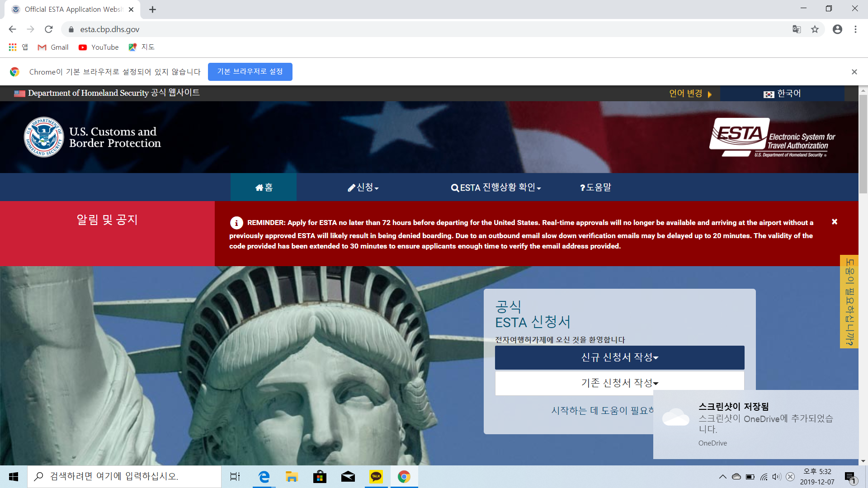The height and width of the screenshot is (488, 868).
Task: Open KakaoTalk from the taskbar
Action: coord(376,477)
